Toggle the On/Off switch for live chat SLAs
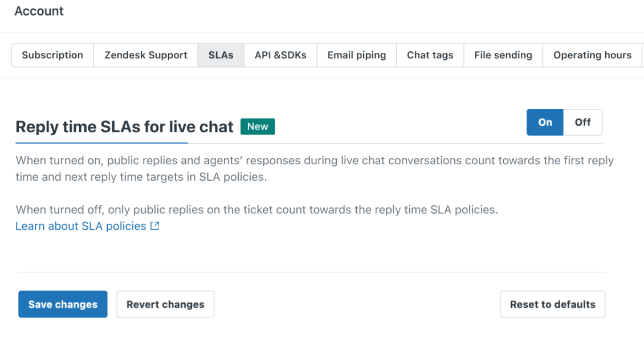 pyautogui.click(x=564, y=122)
